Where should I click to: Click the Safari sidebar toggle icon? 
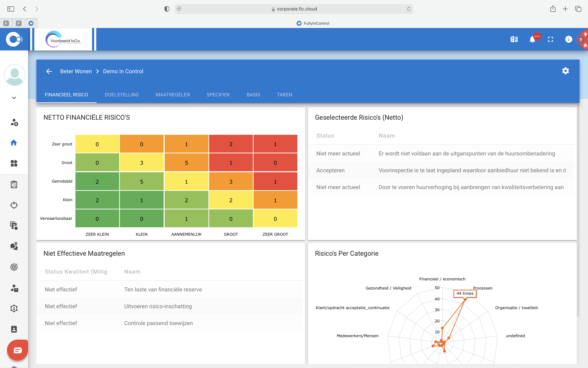11,9
